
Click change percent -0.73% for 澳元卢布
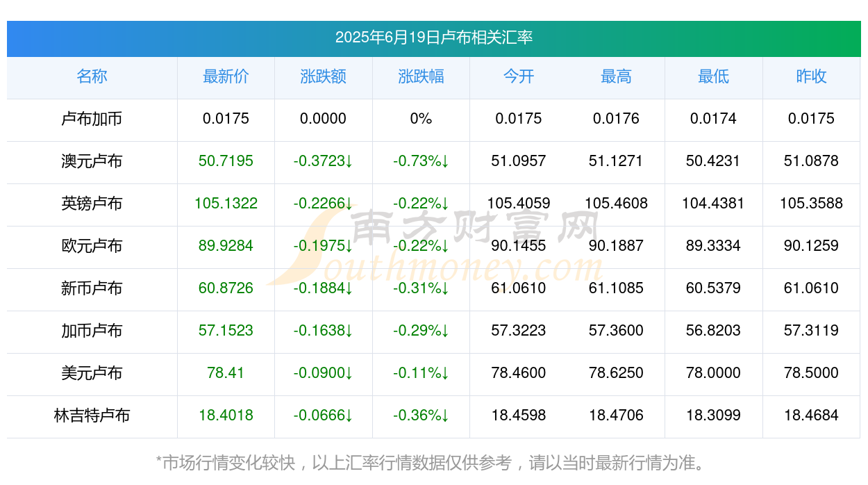tap(421, 161)
